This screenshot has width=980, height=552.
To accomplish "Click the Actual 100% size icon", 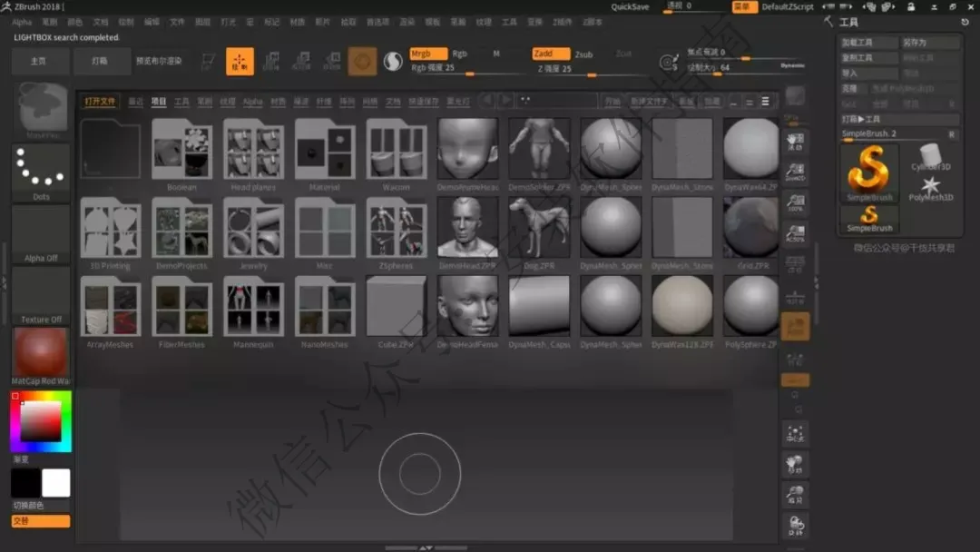I will click(x=795, y=203).
